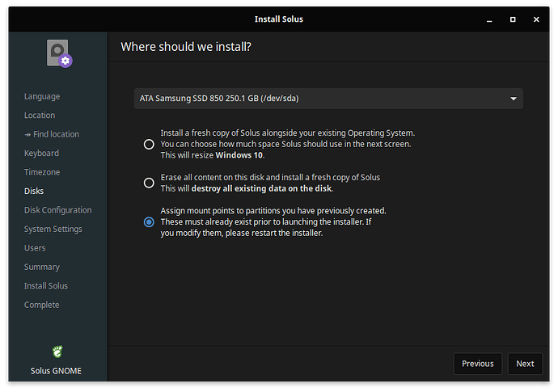
Task: Select the Disks step
Action: tap(34, 191)
